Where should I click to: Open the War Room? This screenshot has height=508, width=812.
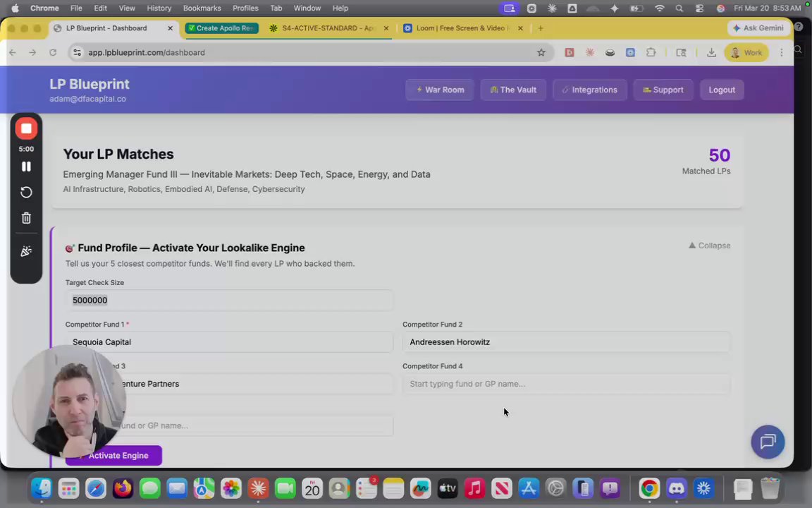439,90
